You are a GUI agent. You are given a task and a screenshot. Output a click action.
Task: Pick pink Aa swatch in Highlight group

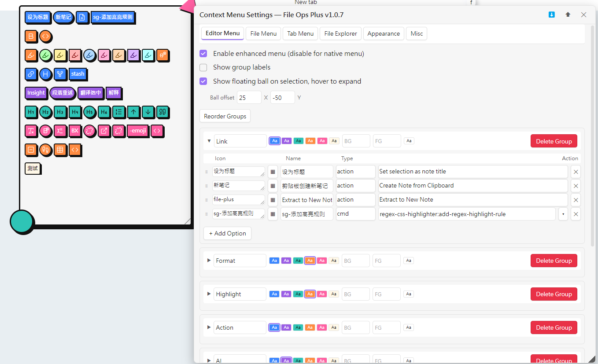(322, 294)
